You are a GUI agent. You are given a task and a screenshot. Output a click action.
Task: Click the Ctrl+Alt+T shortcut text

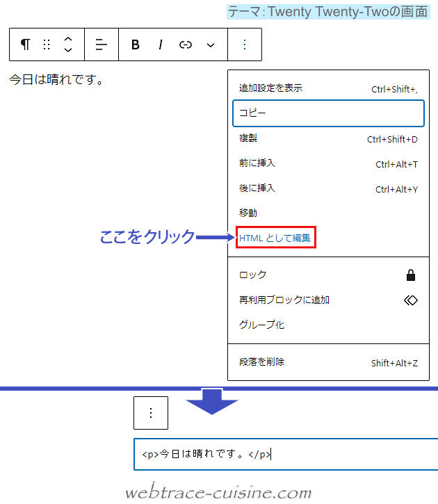396,165
